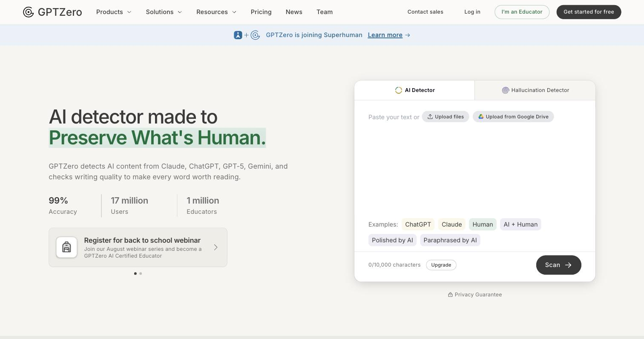Click the Google Drive icon

[481, 117]
